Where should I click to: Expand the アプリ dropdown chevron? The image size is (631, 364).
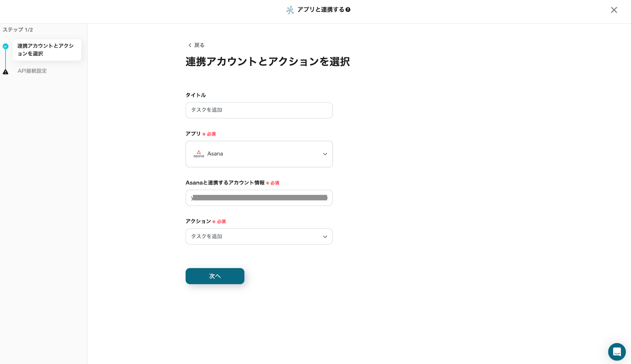[x=325, y=154]
